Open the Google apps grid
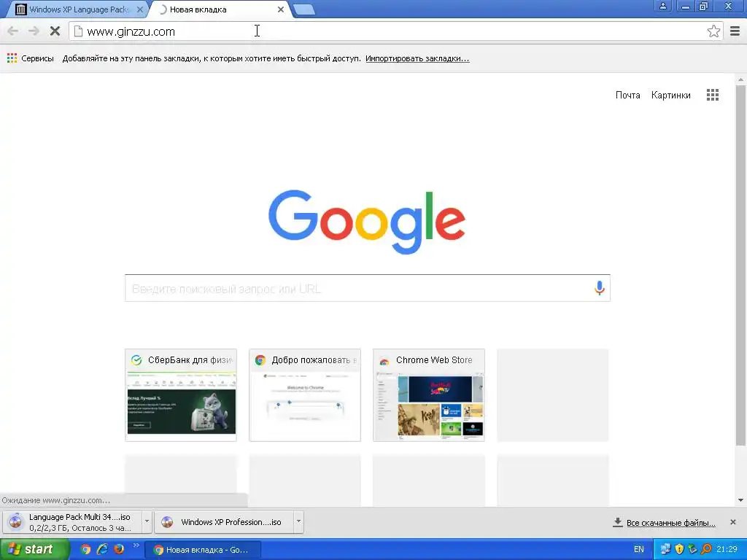Image resolution: width=747 pixels, height=560 pixels. [712, 95]
